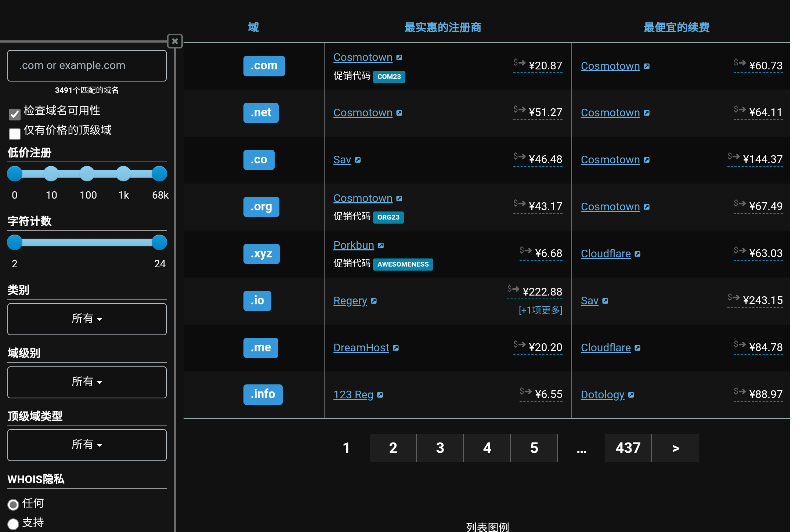Open external link icon beside Cosmotown in .co renewal
The width and height of the screenshot is (799, 532).
(x=647, y=160)
